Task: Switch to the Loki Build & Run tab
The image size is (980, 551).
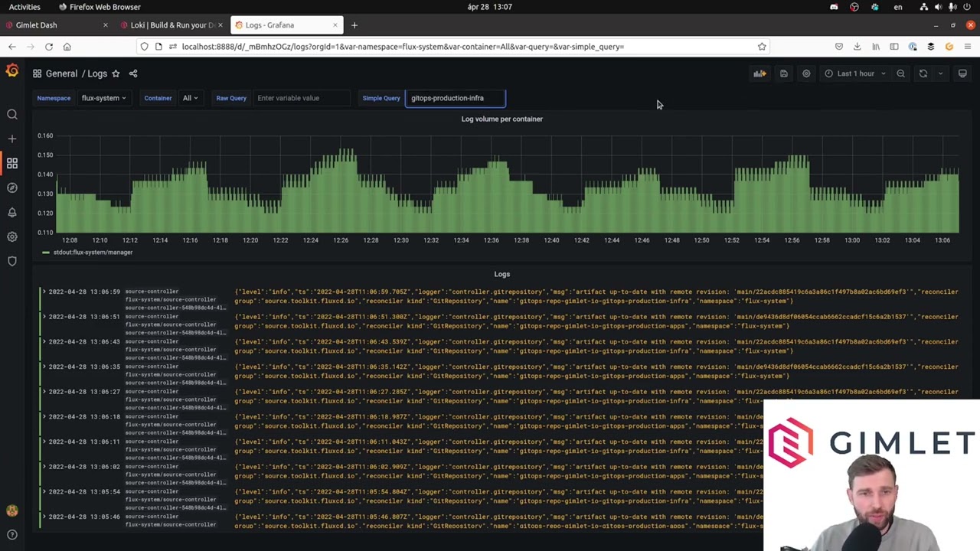Action: tap(171, 25)
